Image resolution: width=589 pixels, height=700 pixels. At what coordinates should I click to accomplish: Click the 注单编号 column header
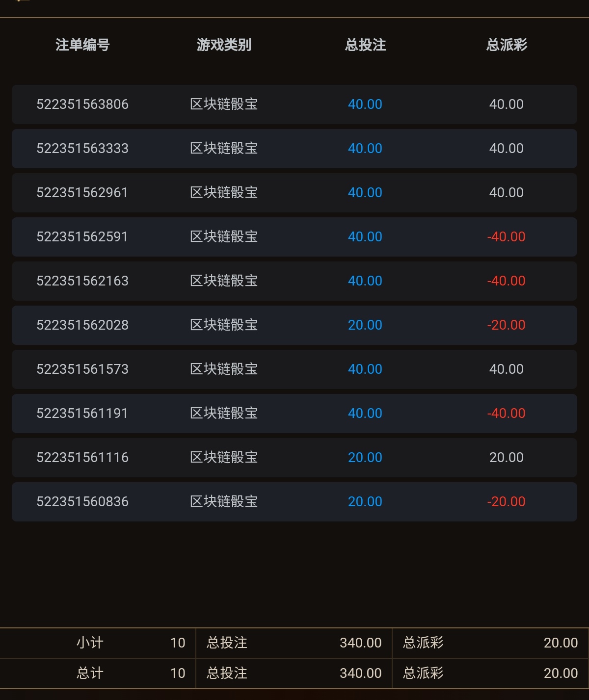pyautogui.click(x=82, y=45)
